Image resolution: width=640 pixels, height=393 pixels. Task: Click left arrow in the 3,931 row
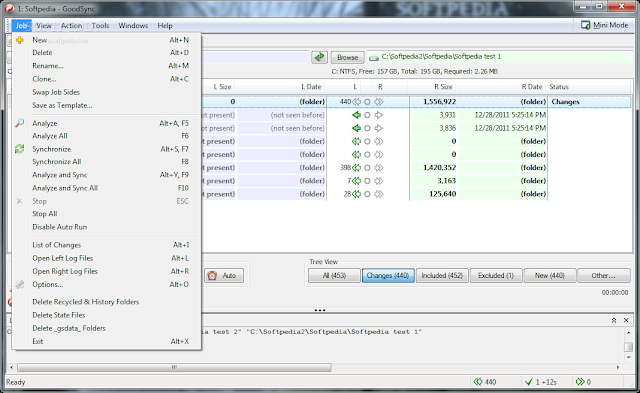tap(356, 115)
